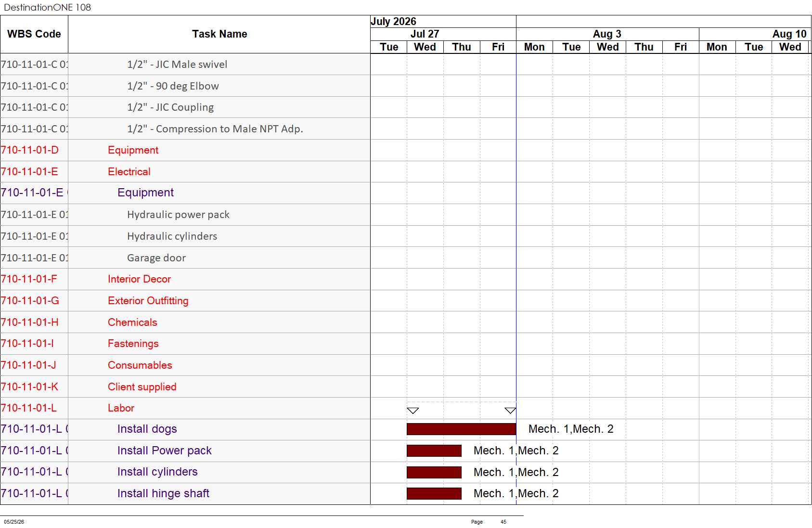Click WBS code 710-11-01-J
Image resolution: width=812 pixels, height=528 pixels.
(x=28, y=365)
